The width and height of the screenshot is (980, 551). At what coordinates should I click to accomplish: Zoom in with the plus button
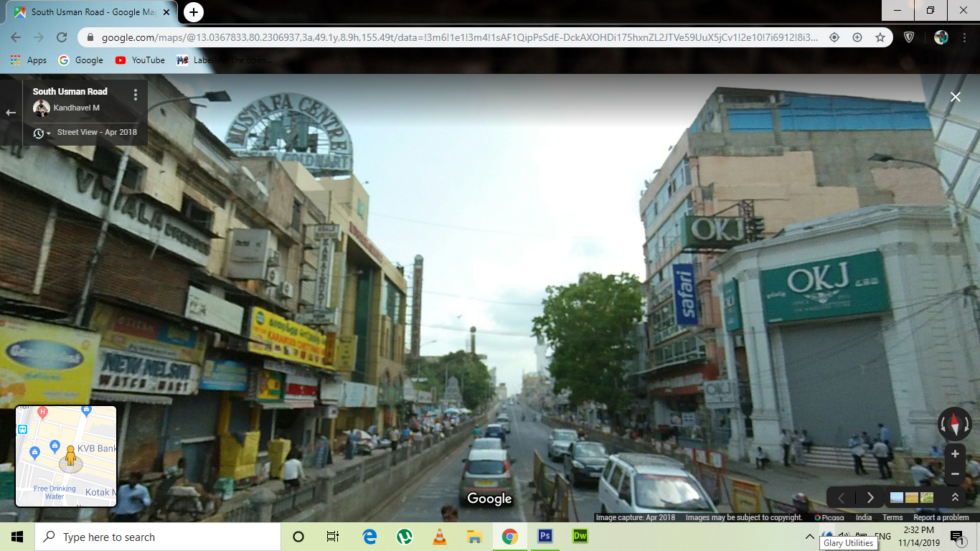(955, 454)
